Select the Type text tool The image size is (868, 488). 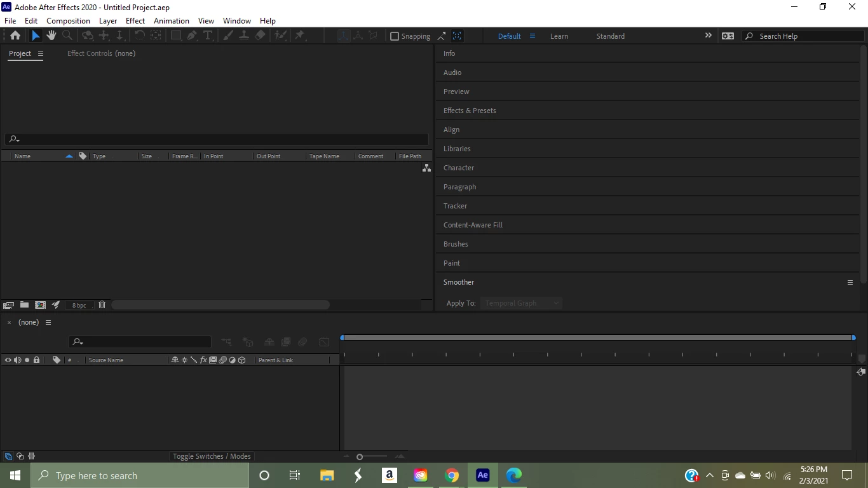point(208,36)
